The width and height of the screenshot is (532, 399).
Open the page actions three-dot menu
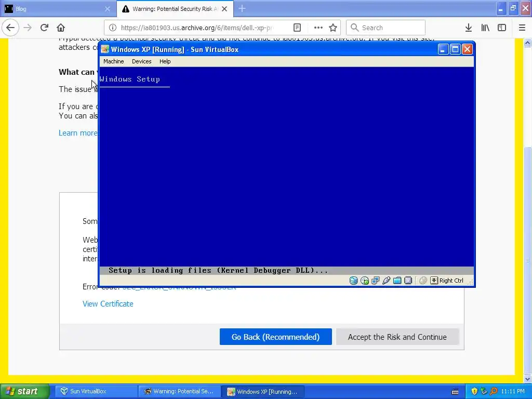pos(318,28)
